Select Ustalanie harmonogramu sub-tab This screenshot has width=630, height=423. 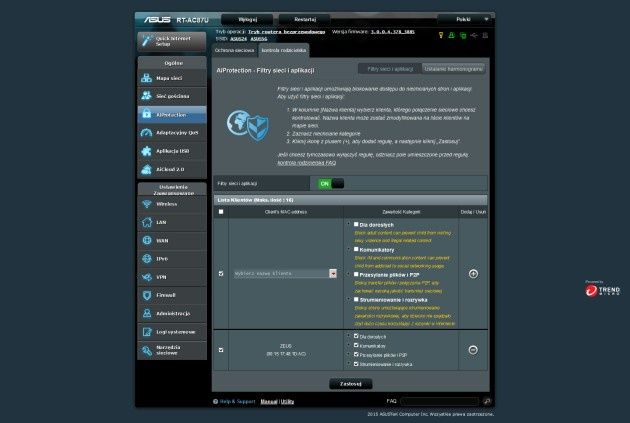coord(454,69)
